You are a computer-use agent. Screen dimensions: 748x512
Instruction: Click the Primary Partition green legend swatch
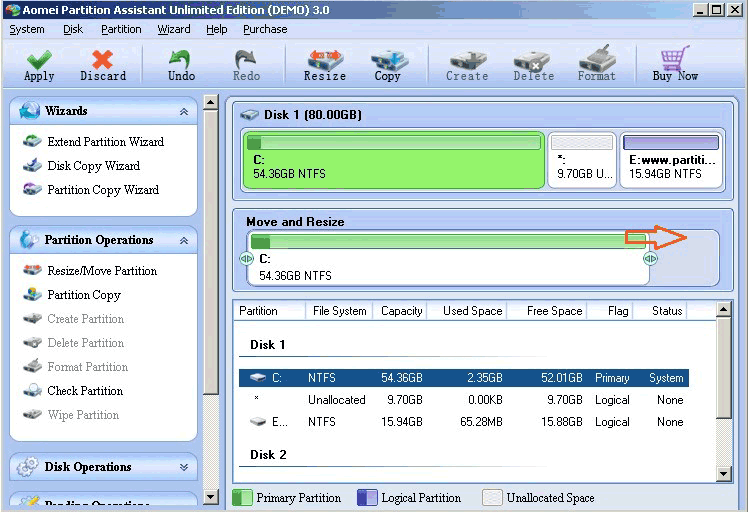242,498
